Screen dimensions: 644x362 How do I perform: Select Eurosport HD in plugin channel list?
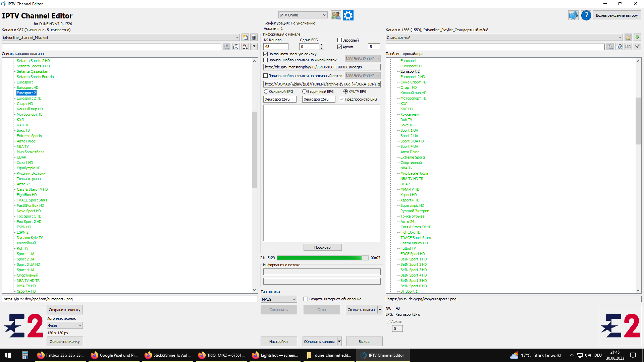28,87
